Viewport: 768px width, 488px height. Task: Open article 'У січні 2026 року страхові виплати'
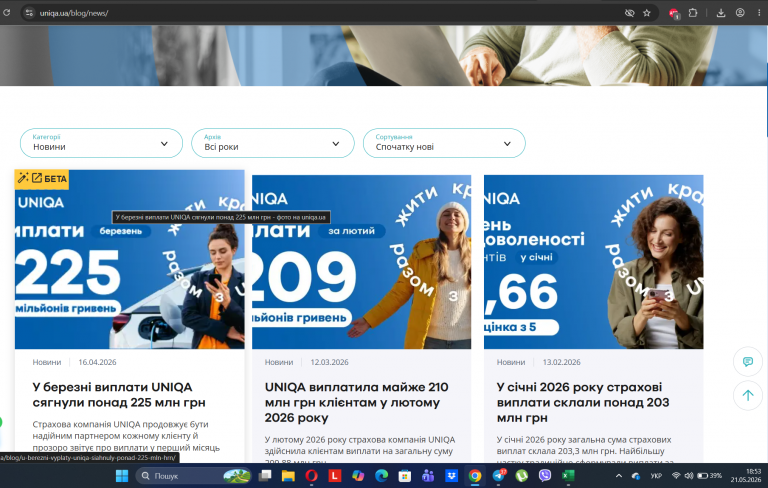click(x=583, y=402)
